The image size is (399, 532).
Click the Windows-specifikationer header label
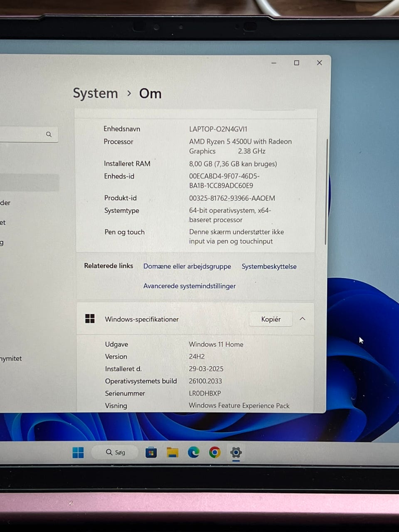[142, 319]
